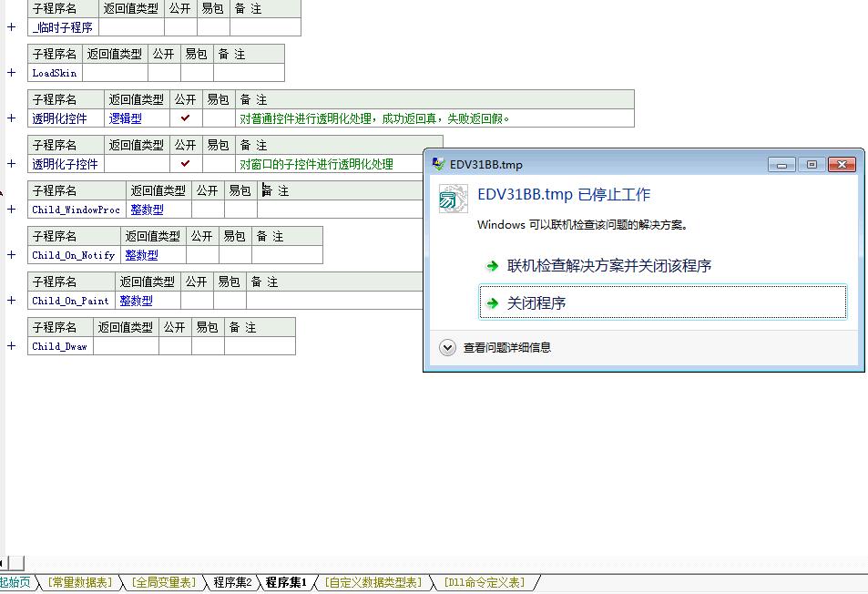Click the EDV31BB.tmp title bar icon
The height and width of the screenshot is (594, 868).
point(438,164)
